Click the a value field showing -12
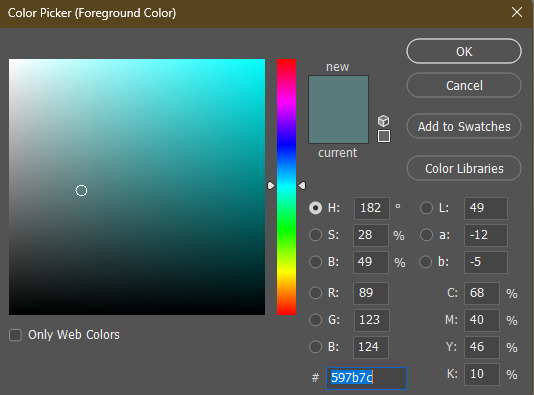This screenshot has height=395, width=534. (486, 235)
